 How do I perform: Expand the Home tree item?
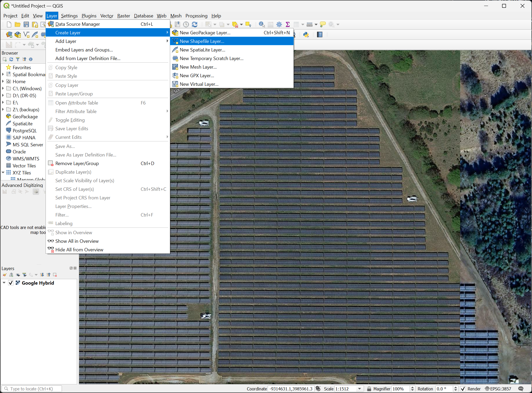point(3,81)
